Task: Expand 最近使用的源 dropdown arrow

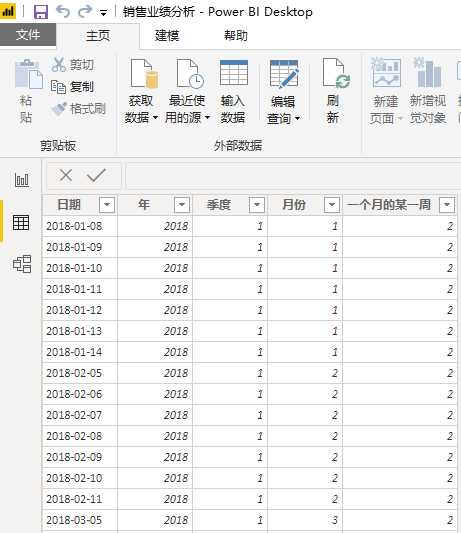Action: 207,118
